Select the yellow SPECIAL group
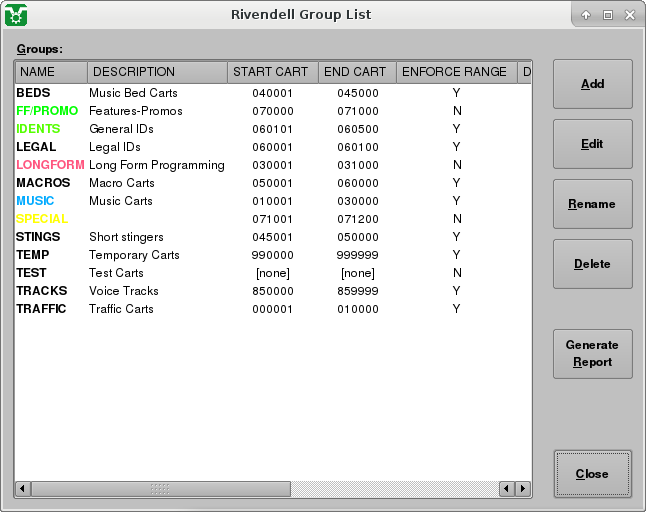Viewport: 646px width, 512px height. point(42,219)
